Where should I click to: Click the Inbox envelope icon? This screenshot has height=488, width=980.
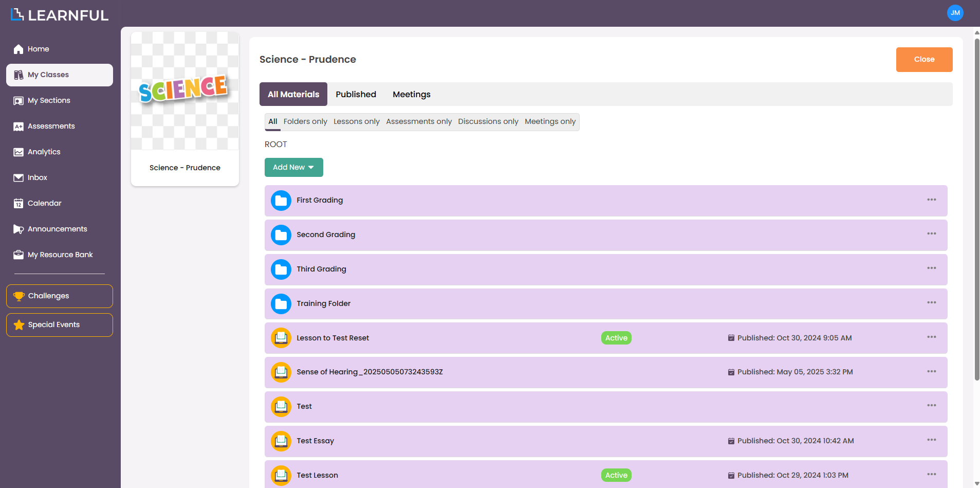click(19, 178)
